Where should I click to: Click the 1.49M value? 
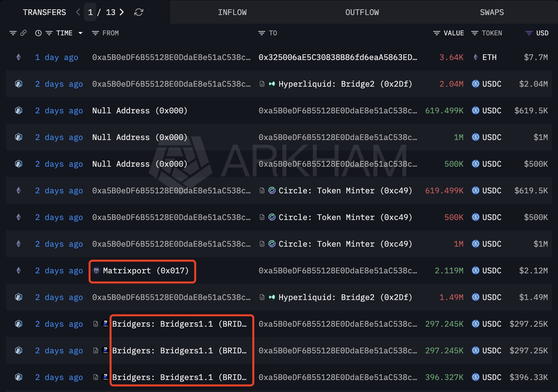(x=451, y=297)
